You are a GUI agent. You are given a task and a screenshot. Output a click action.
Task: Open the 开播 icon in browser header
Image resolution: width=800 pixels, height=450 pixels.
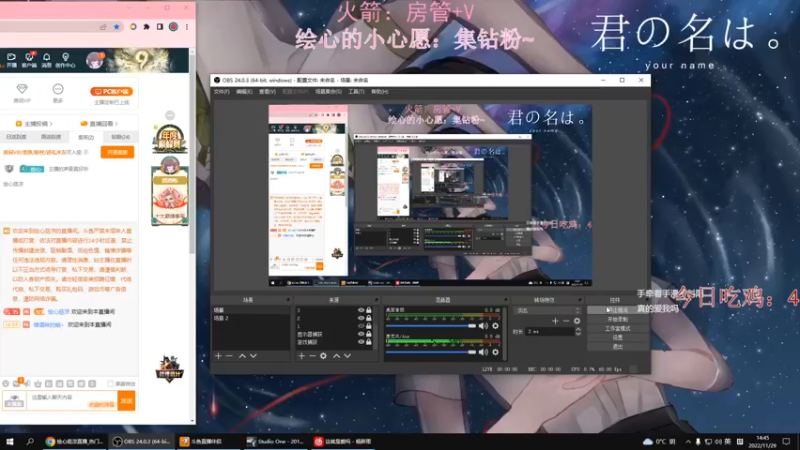[11, 60]
